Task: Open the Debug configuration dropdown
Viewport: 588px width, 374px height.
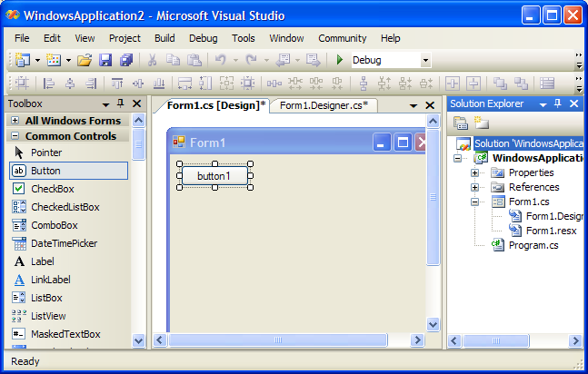Action: point(425,60)
